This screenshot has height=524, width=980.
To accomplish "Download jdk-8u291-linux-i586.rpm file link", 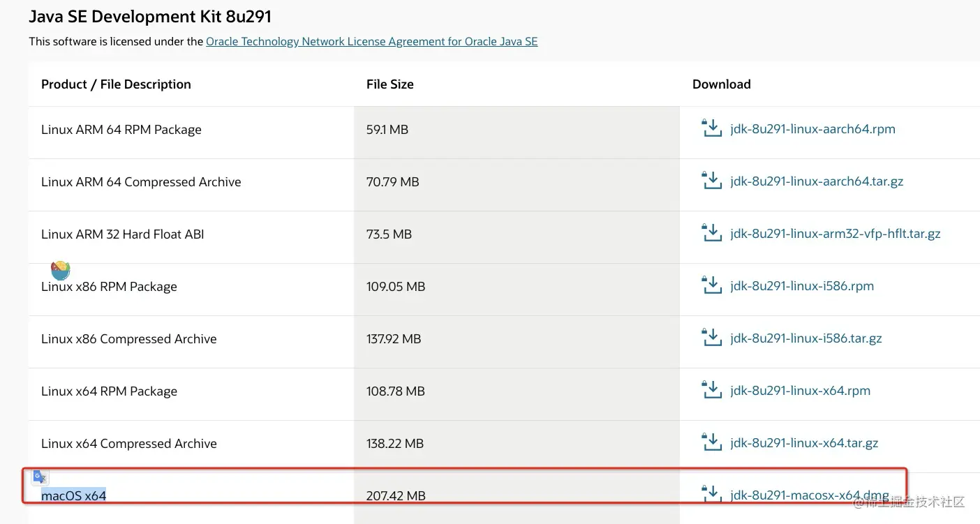I will click(x=802, y=286).
